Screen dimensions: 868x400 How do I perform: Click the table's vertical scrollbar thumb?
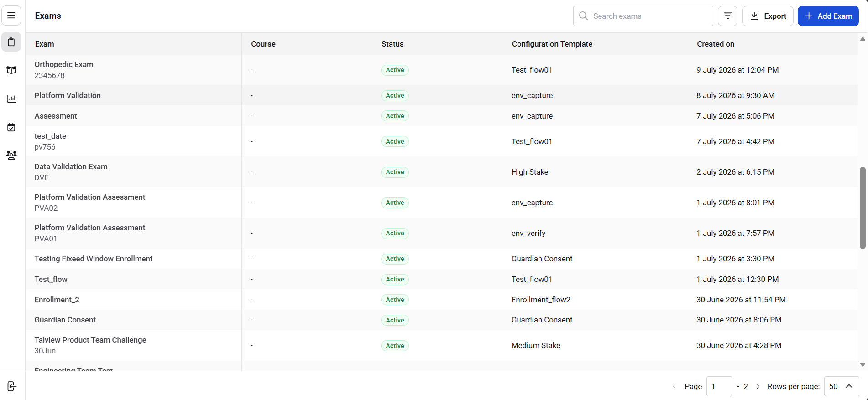click(863, 208)
